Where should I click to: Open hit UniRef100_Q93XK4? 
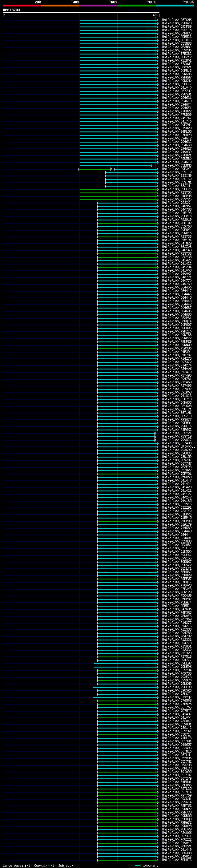click(x=177, y=203)
